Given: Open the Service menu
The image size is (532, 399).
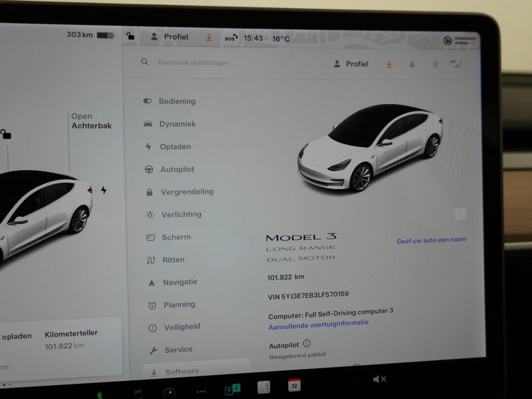Looking at the screenshot, I should 171,349.
